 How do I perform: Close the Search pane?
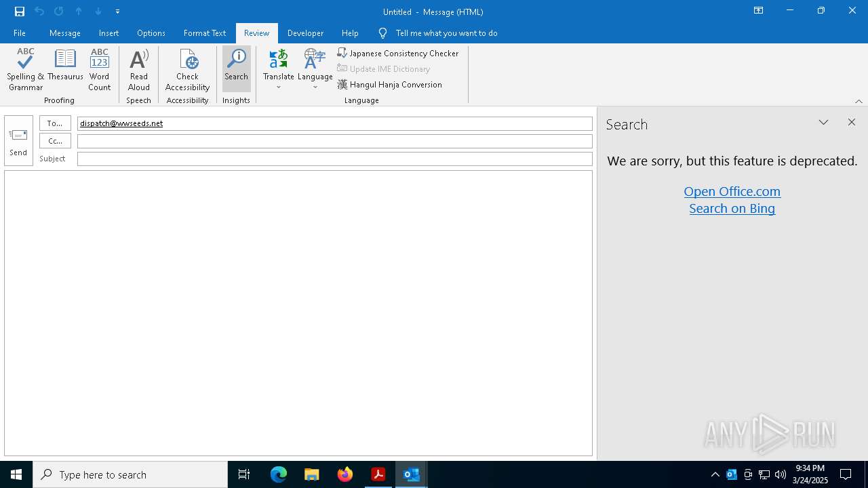(852, 123)
